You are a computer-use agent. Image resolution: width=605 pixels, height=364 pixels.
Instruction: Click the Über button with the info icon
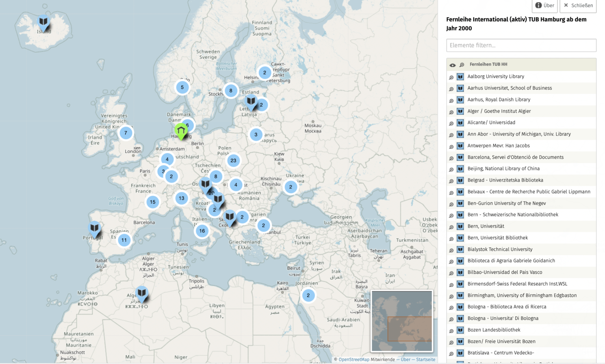[545, 6]
